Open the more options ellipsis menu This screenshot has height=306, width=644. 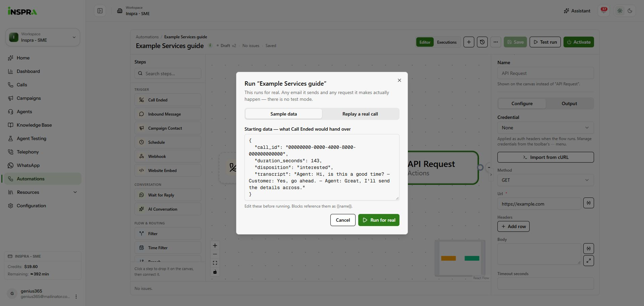coord(496,42)
